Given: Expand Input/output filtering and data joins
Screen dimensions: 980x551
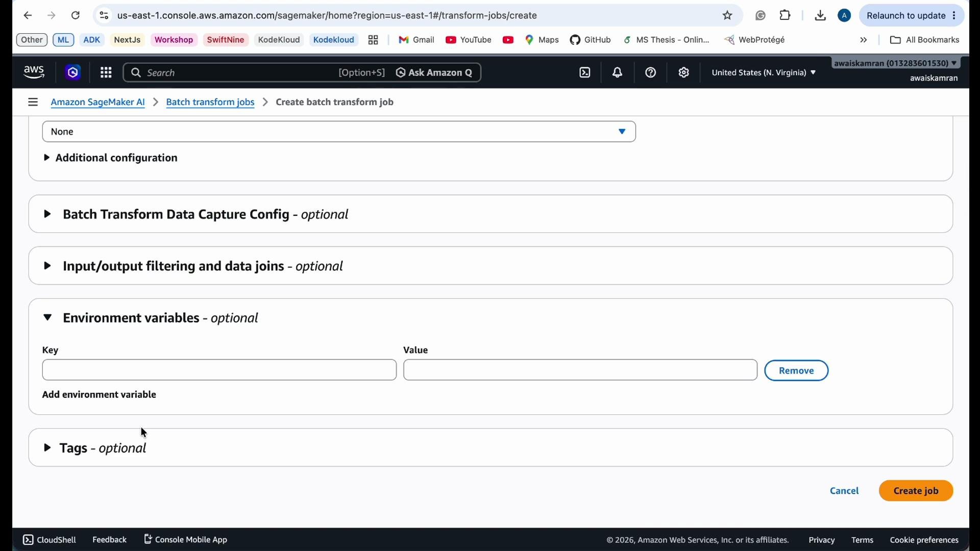Looking at the screenshot, I should pos(194,267).
